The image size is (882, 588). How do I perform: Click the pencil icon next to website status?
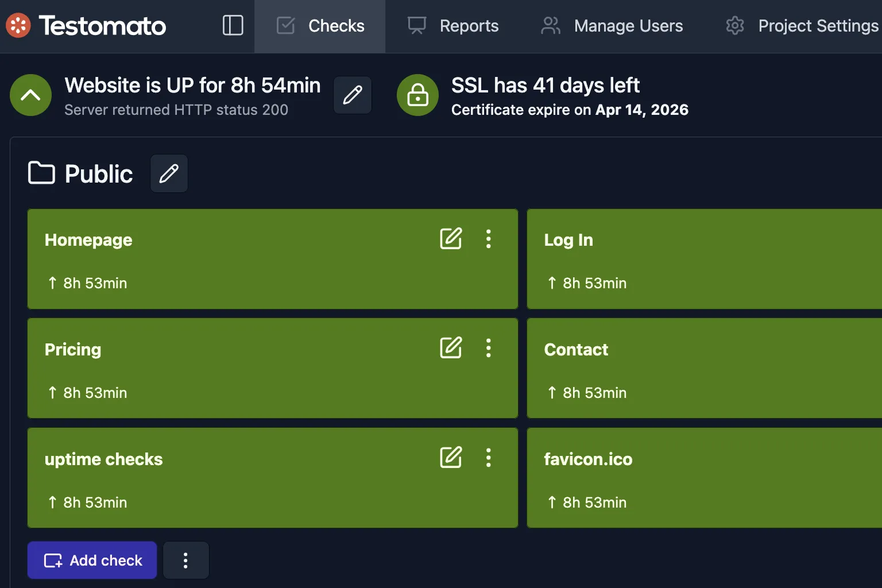(x=352, y=95)
